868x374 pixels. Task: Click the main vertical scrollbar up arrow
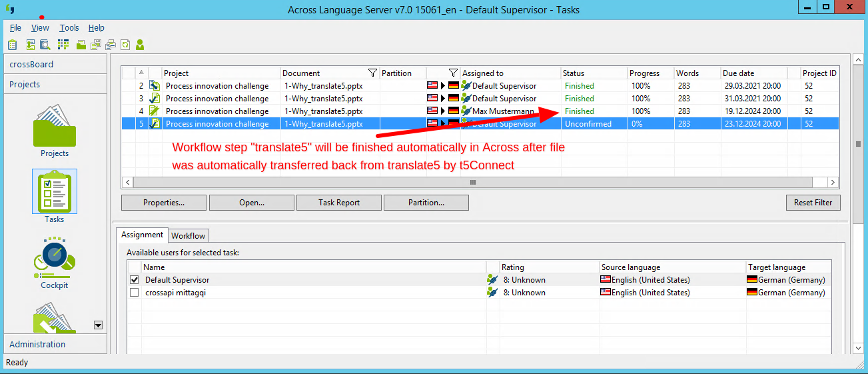coord(858,59)
